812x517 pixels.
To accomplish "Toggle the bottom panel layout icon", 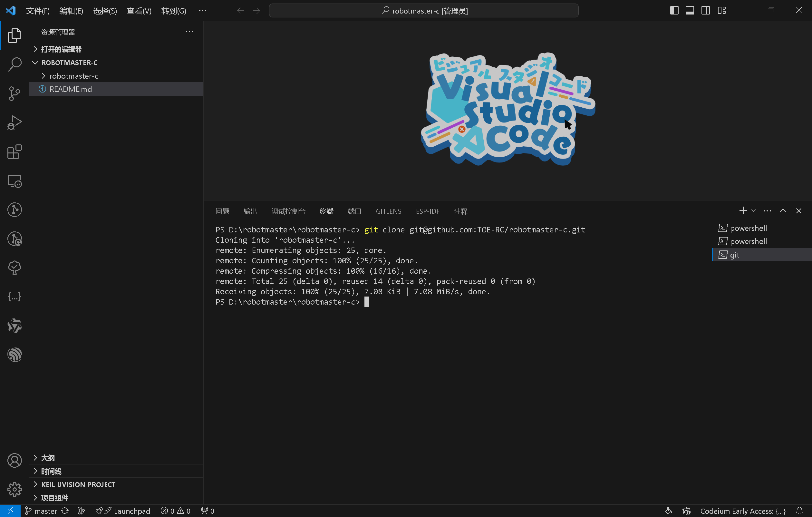I will pos(690,10).
